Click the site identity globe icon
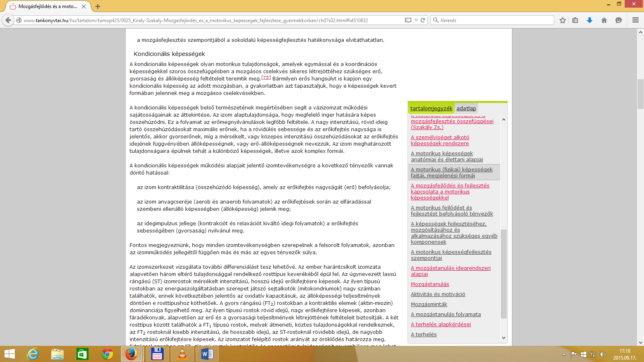 pos(19,20)
